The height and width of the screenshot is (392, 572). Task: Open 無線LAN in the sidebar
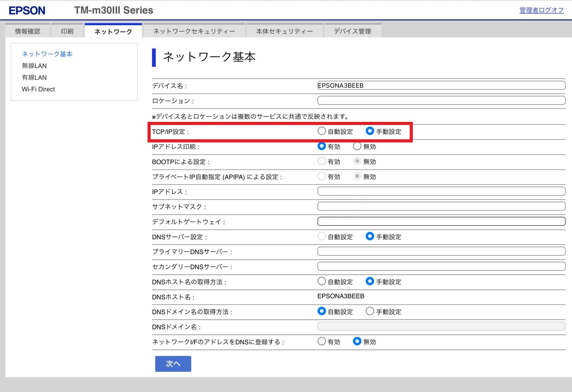34,66
